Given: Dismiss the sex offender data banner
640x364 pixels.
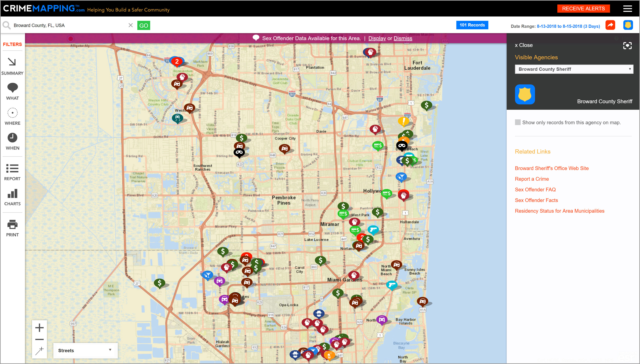Looking at the screenshot, I should (x=402, y=38).
